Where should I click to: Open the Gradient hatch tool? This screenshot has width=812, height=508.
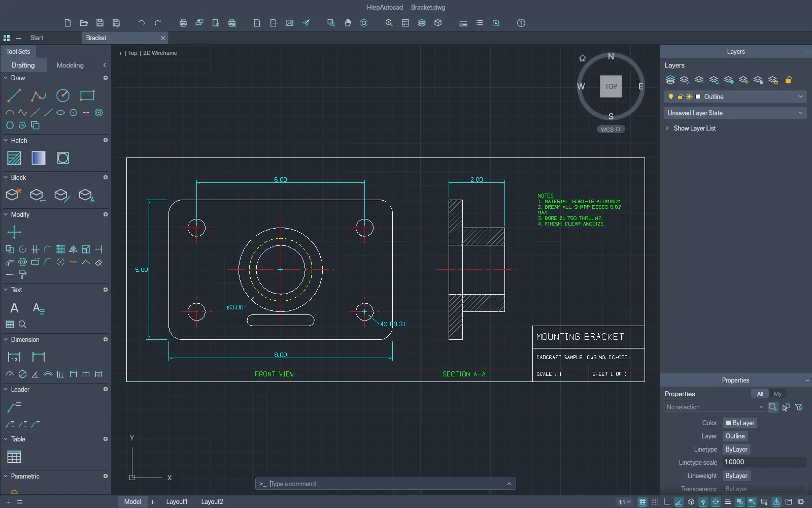coord(39,158)
